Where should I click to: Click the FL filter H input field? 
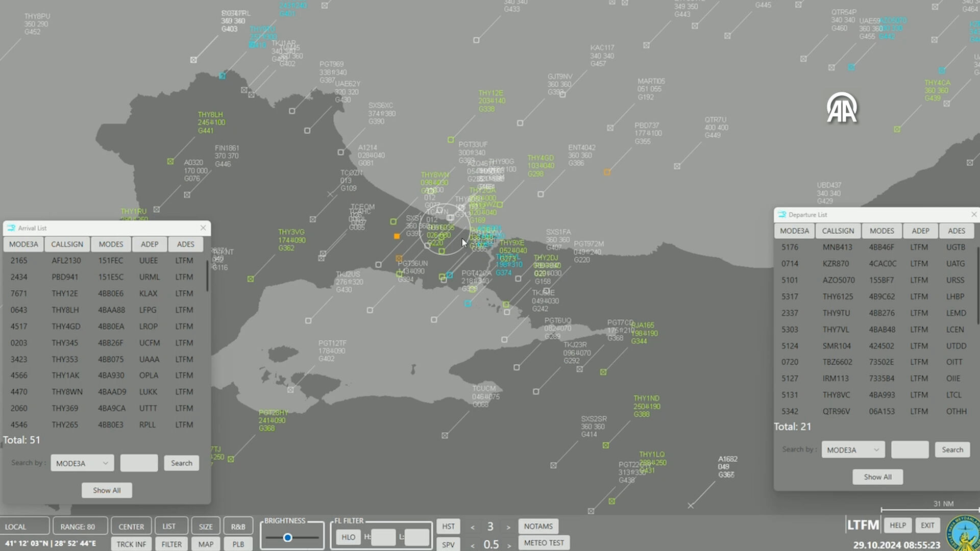click(383, 537)
